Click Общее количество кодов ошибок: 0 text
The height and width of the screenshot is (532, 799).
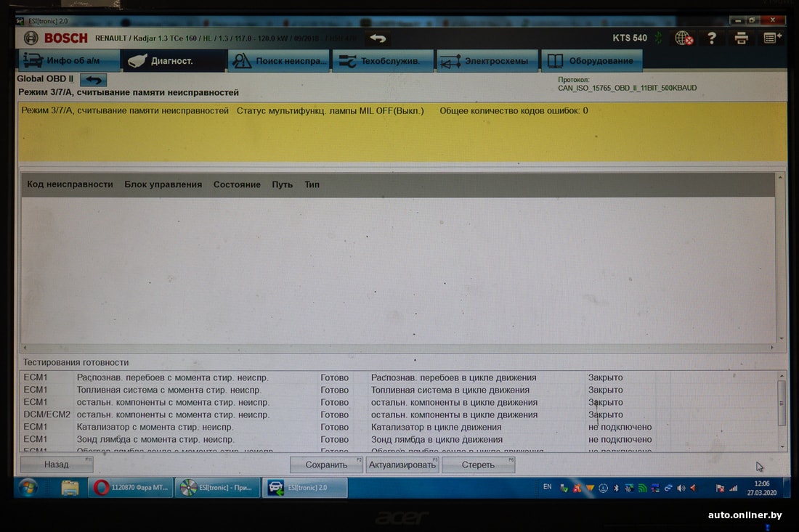point(514,110)
